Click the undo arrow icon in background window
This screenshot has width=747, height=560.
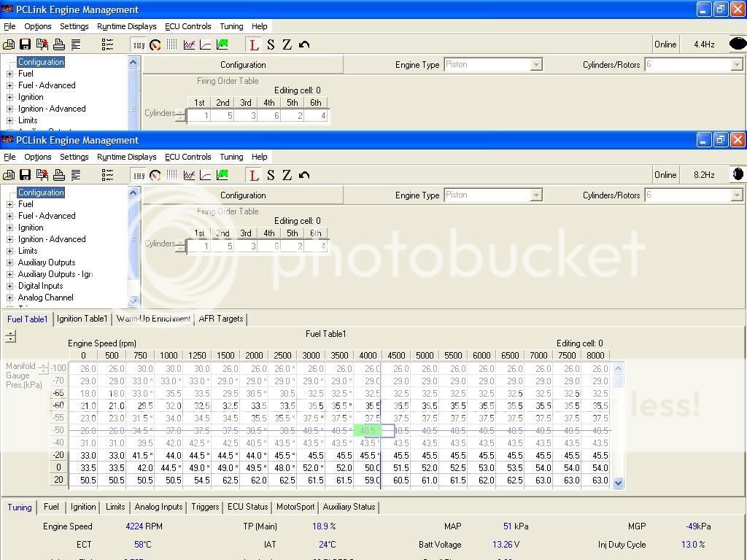click(x=304, y=44)
